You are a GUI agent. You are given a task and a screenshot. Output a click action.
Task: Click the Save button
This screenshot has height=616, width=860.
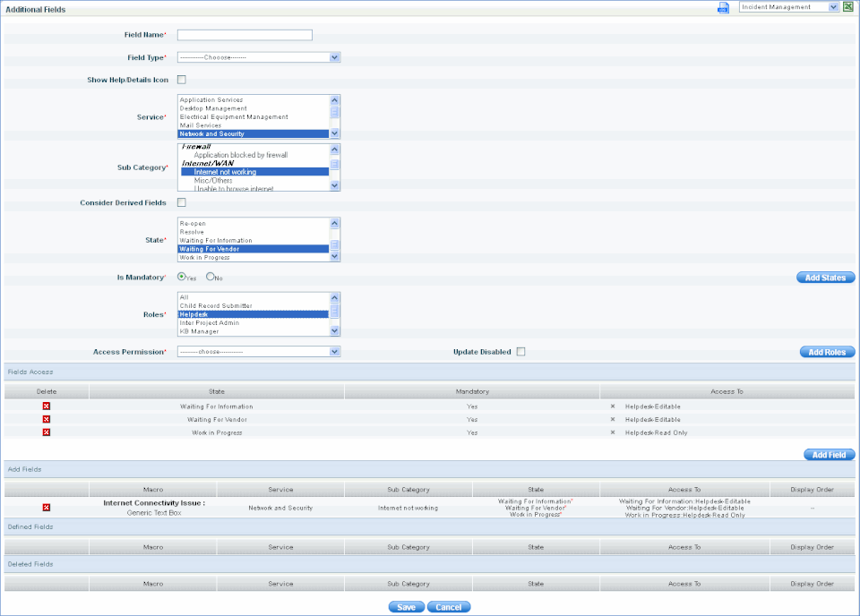(407, 607)
